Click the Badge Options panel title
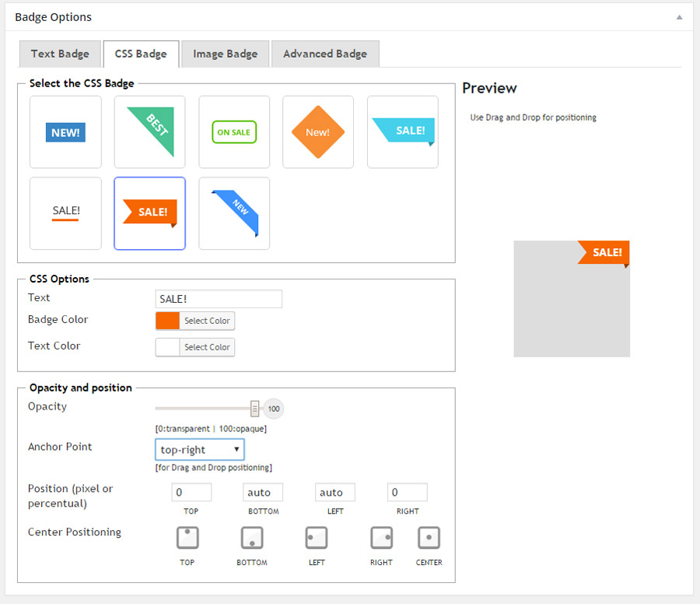Viewport: 700px width, 604px height. [x=53, y=17]
